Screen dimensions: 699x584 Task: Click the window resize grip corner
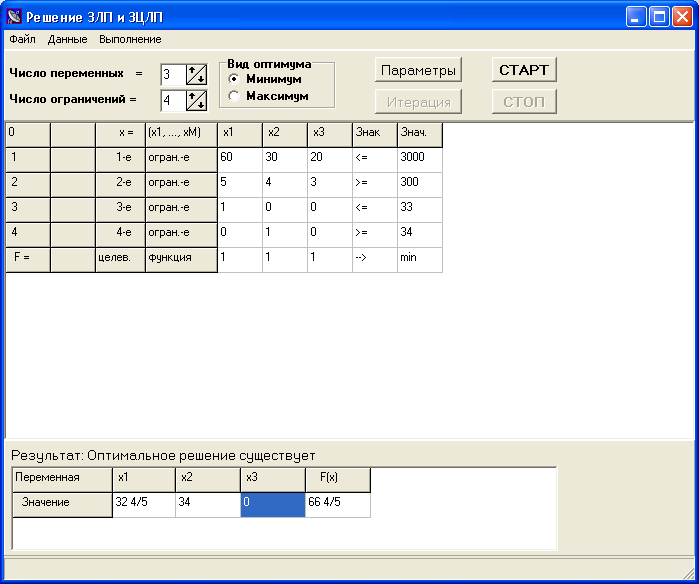[689, 574]
